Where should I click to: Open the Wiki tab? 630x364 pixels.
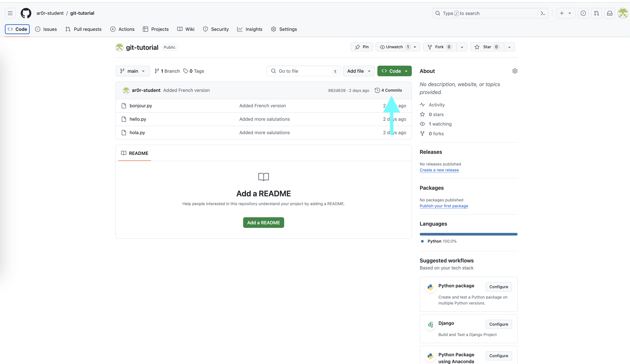[x=186, y=29]
